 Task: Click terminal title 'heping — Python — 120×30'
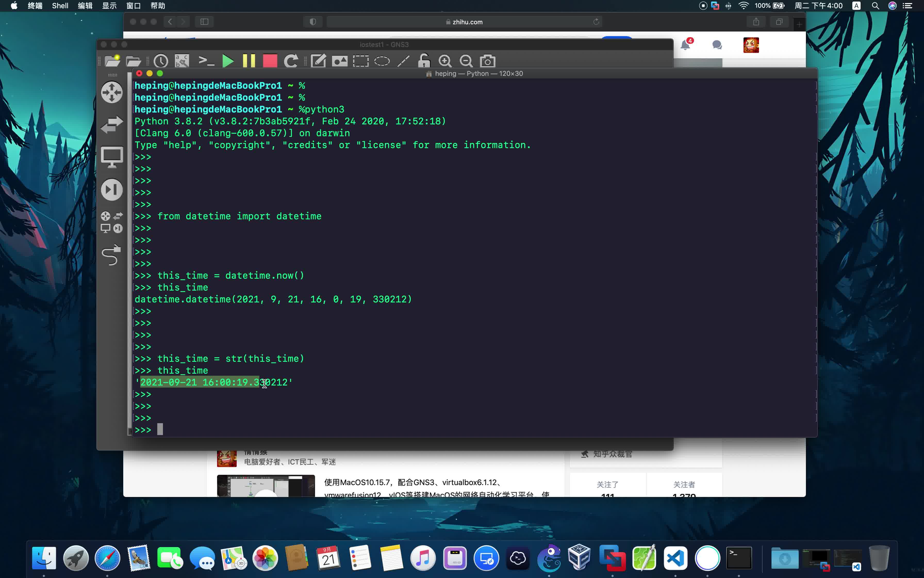(x=479, y=73)
